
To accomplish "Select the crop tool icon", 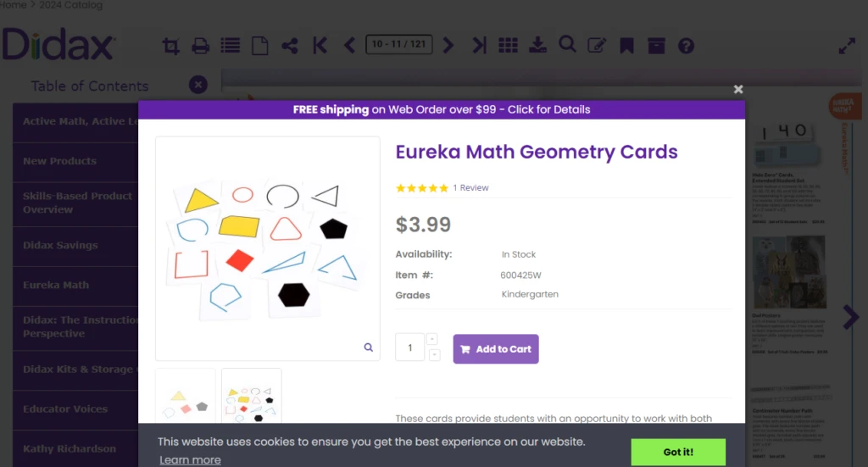I will point(171,46).
